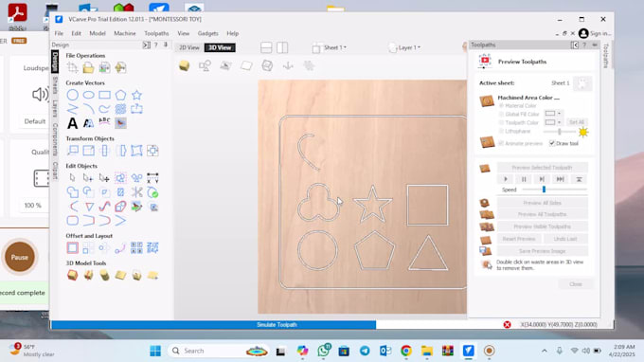Click the pause preview control button
The width and height of the screenshot is (644, 362).
pyautogui.click(x=524, y=179)
